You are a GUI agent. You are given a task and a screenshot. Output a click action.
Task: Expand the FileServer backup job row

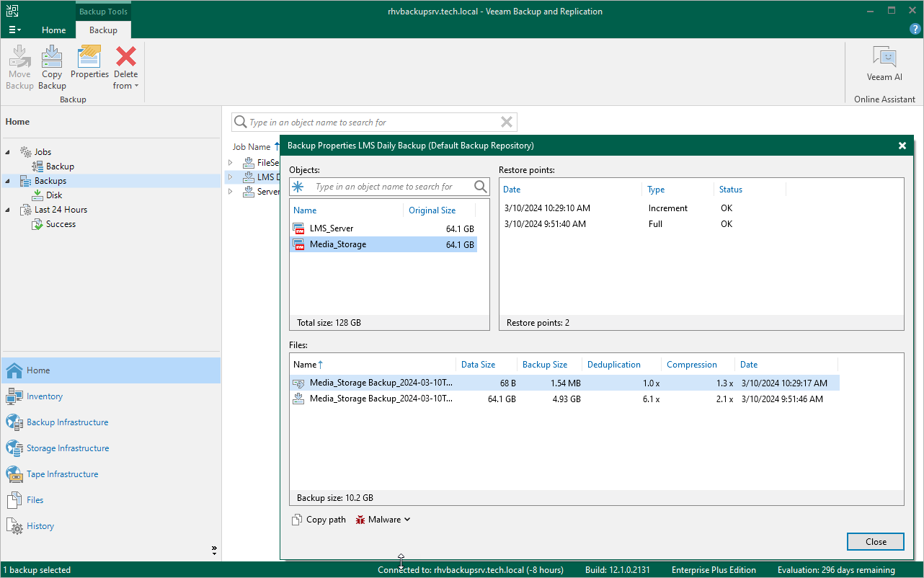tap(231, 163)
